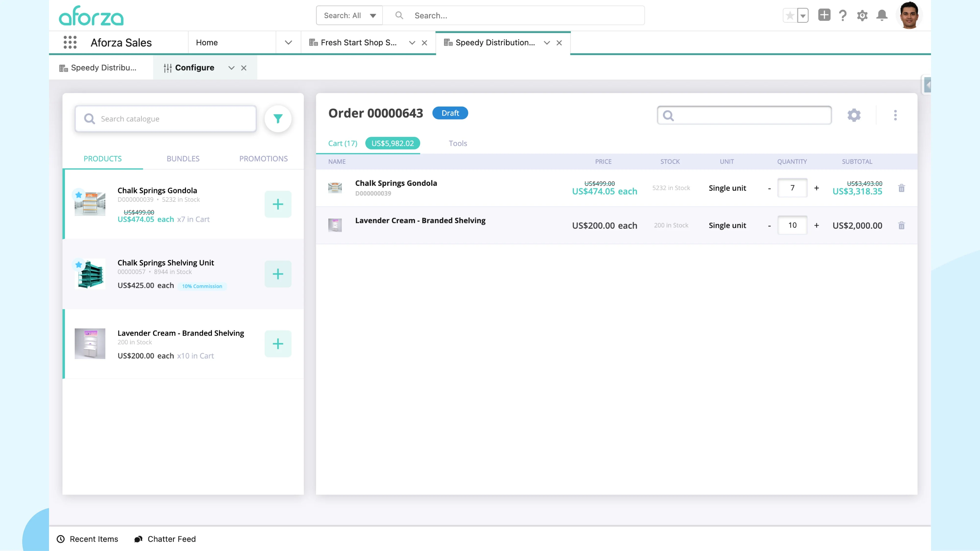Open Recent Items utility

click(x=87, y=539)
